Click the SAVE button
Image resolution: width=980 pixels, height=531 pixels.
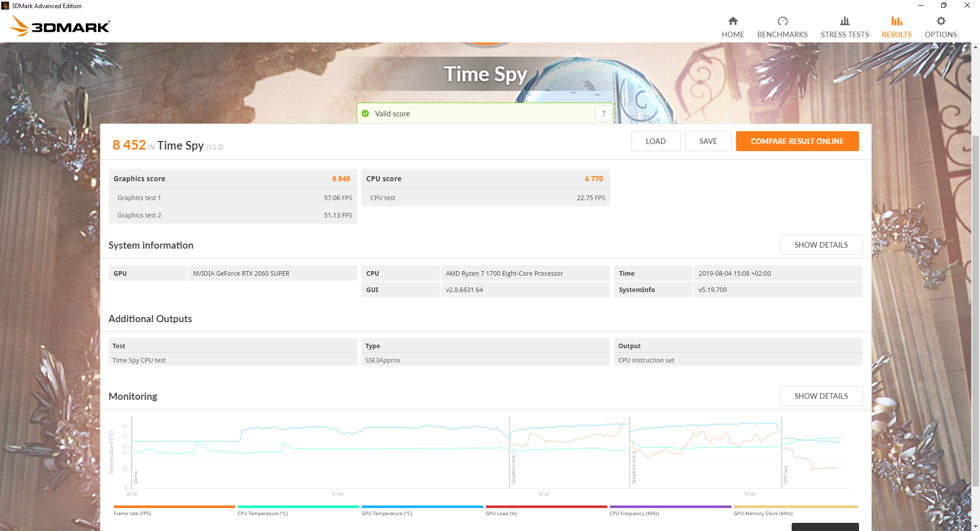[x=708, y=141]
